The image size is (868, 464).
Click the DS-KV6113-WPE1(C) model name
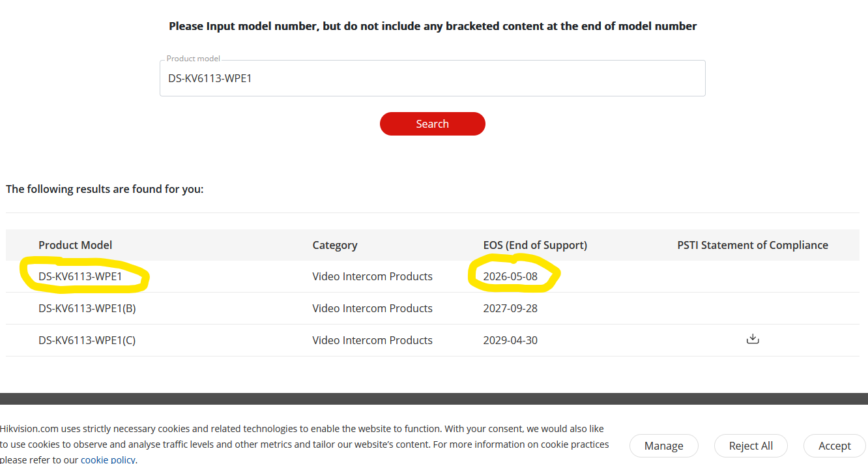click(87, 340)
